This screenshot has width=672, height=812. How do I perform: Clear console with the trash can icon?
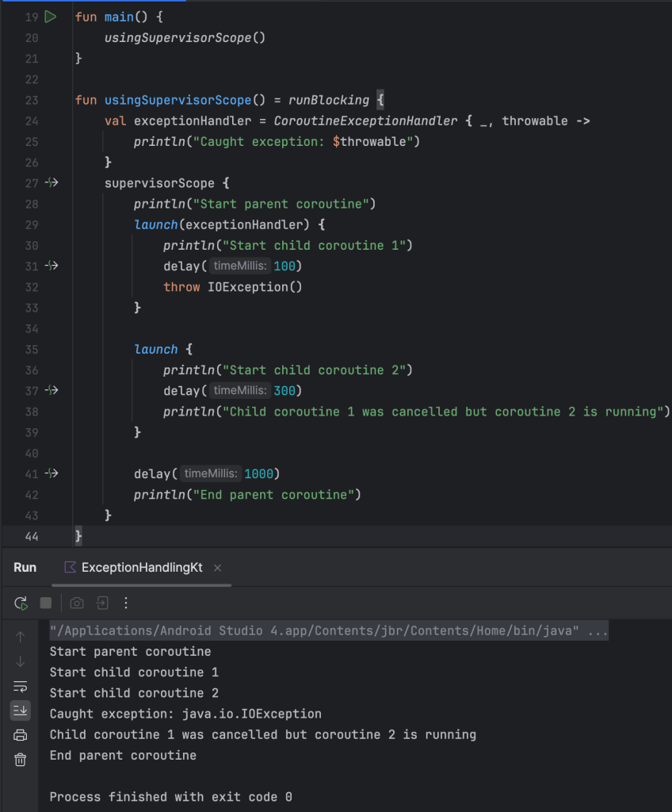[x=21, y=760]
